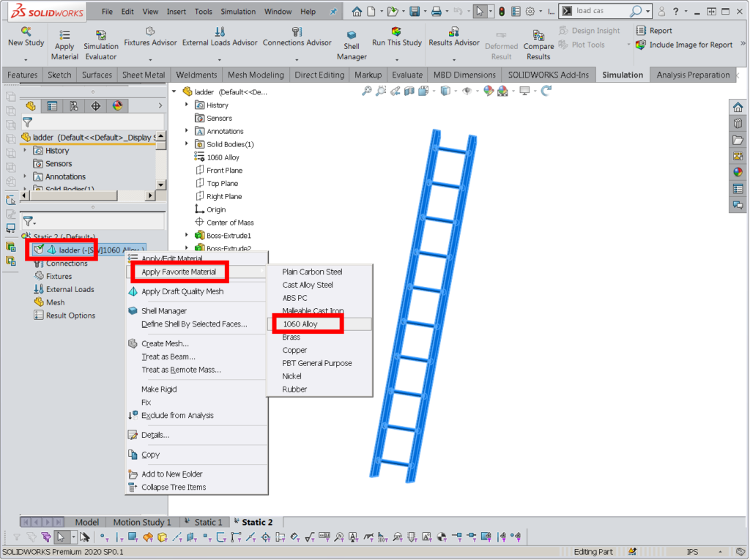Expand History in the flyout tree
750x560 pixels.
[x=187, y=105]
